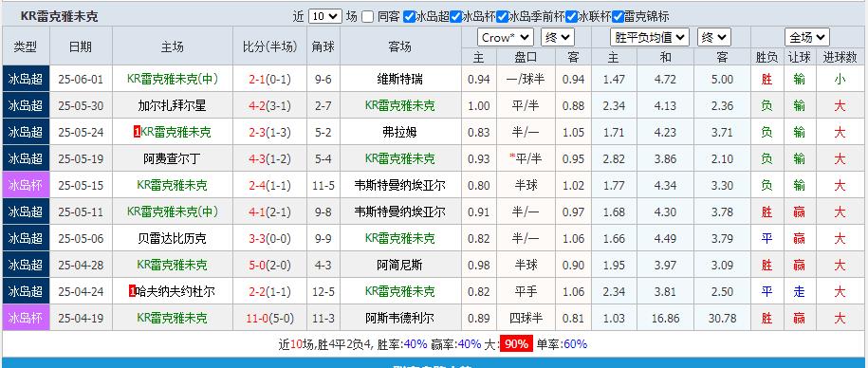Viewport: 868px width, 368px height.
Task: Click the 2-2(1-1) score on 25-04-24
Action: 269,291
